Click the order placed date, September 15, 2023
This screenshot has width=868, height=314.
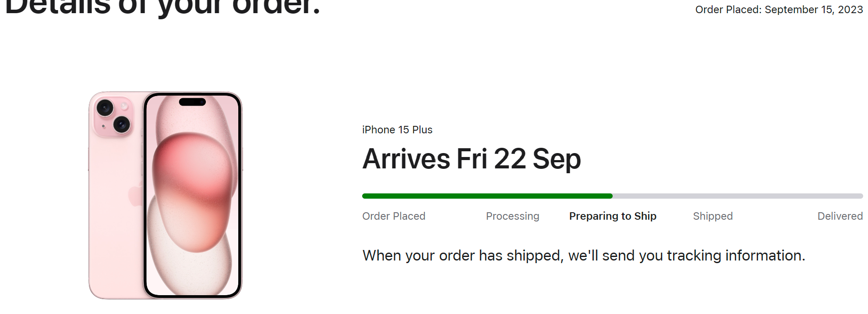pyautogui.click(x=779, y=10)
